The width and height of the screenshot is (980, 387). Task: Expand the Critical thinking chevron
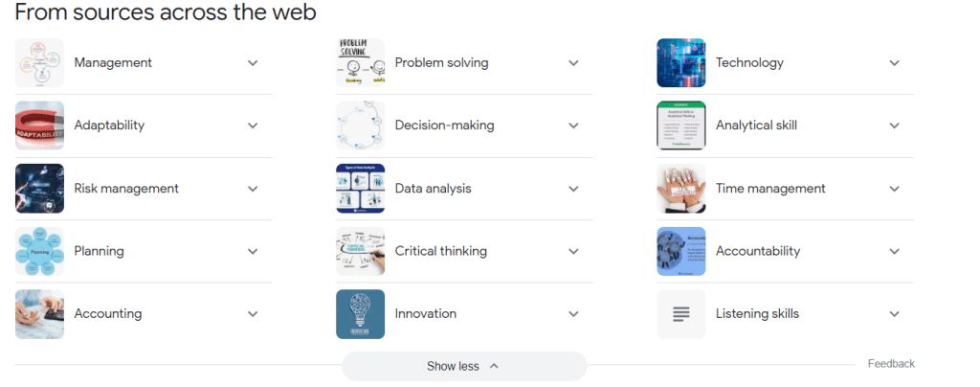573,251
